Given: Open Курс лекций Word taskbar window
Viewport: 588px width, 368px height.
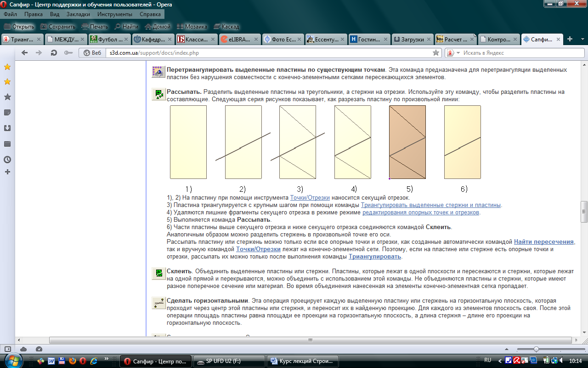Looking at the screenshot, I should tap(304, 361).
